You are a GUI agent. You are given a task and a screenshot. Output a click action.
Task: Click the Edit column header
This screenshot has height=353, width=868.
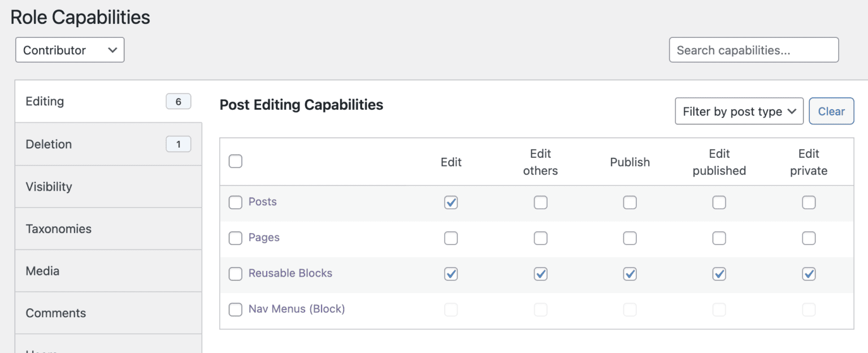point(451,162)
